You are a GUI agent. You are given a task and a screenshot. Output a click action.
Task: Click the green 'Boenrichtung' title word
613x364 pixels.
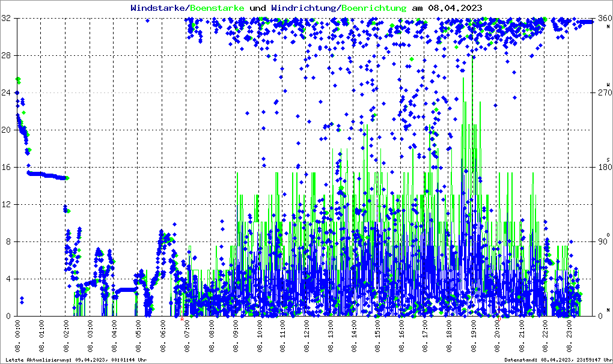(374, 8)
